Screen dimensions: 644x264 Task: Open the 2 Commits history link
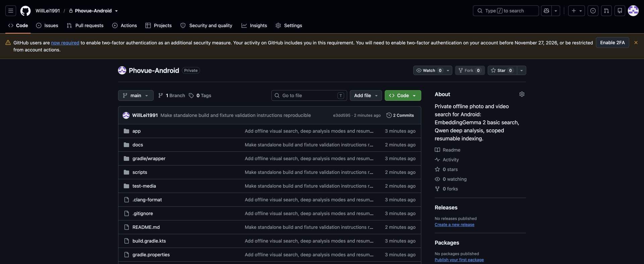[400, 115]
